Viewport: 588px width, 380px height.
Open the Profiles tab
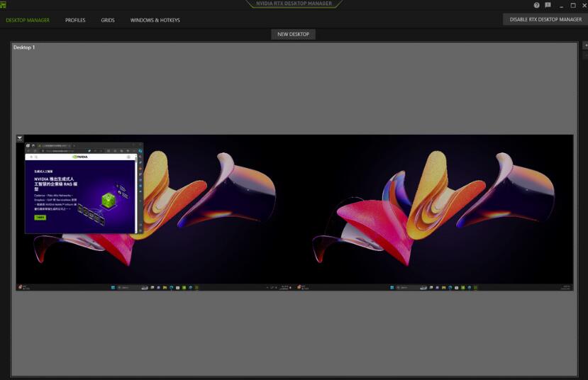75,20
